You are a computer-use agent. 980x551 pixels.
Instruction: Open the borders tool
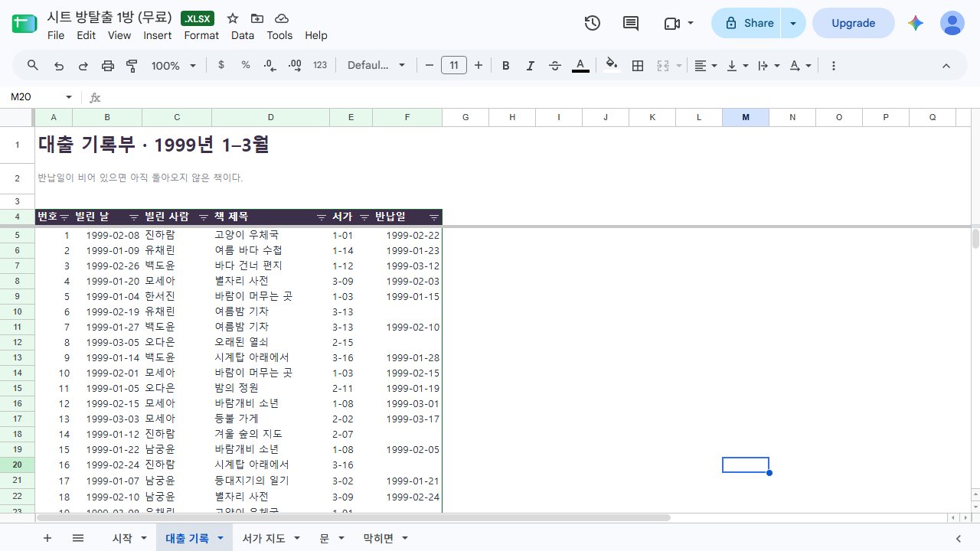[x=638, y=66]
